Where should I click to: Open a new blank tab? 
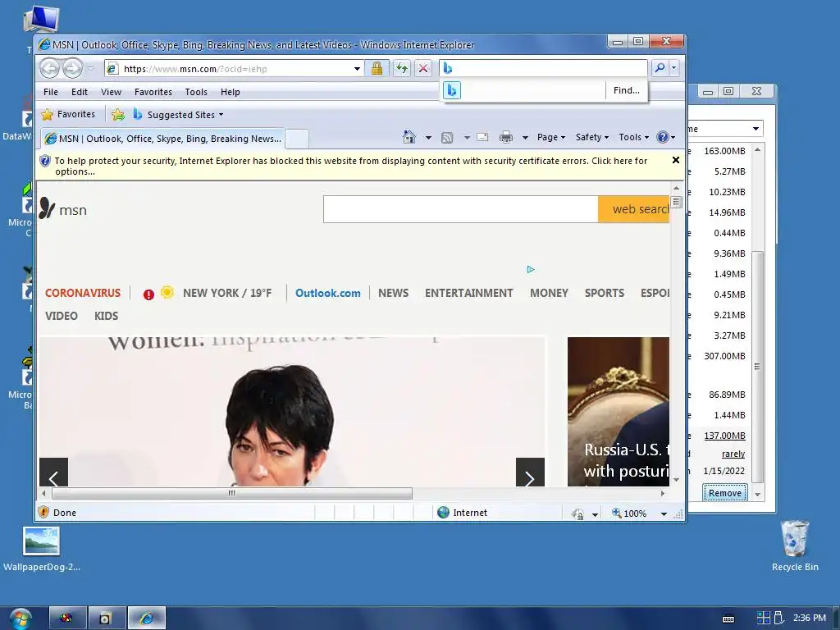tap(296, 139)
